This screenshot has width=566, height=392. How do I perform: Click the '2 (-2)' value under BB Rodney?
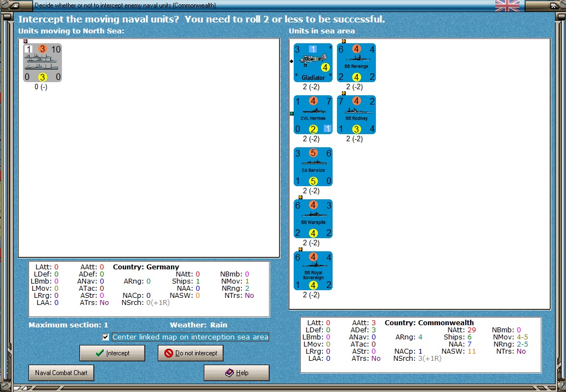coord(354,139)
